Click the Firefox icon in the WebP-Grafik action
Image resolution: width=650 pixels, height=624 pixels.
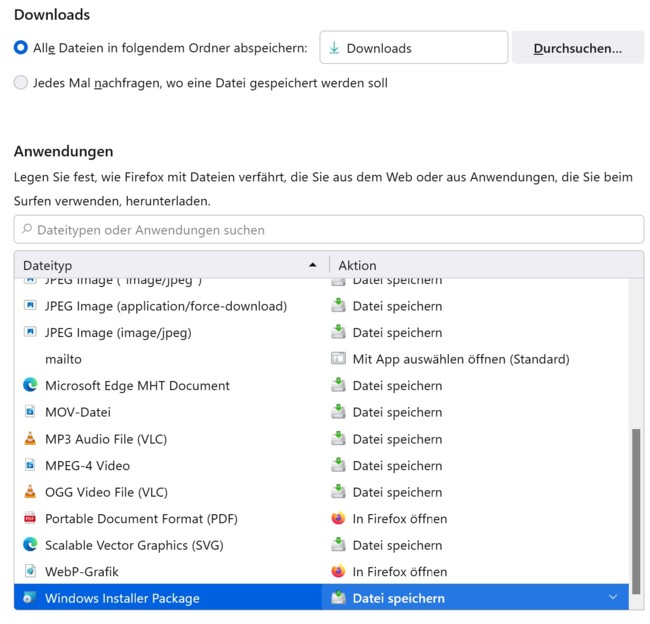pos(338,571)
